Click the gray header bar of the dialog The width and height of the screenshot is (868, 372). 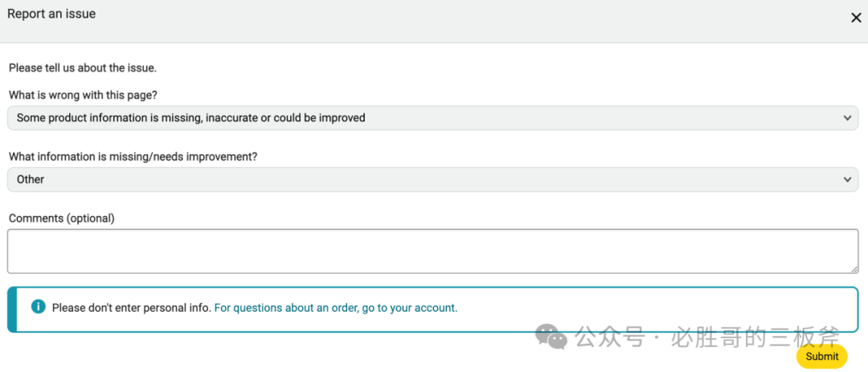pyautogui.click(x=434, y=21)
